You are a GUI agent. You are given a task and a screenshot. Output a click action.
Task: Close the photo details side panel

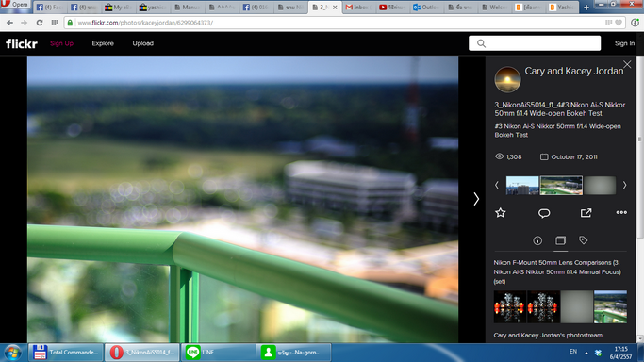pos(627,64)
